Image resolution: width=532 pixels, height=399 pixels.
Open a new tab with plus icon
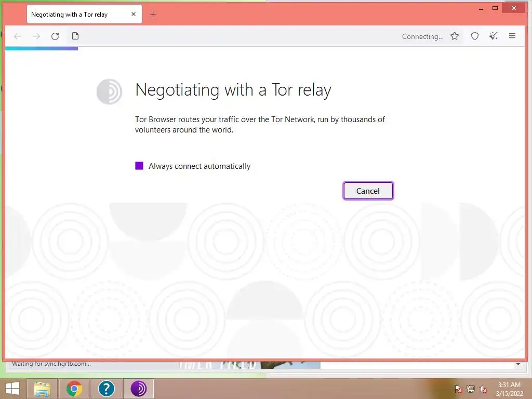[153, 14]
